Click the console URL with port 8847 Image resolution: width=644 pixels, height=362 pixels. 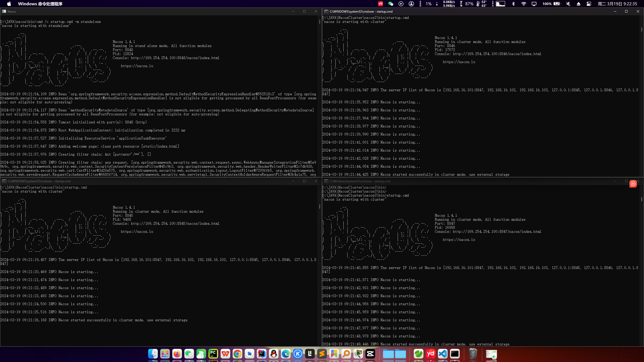click(497, 232)
